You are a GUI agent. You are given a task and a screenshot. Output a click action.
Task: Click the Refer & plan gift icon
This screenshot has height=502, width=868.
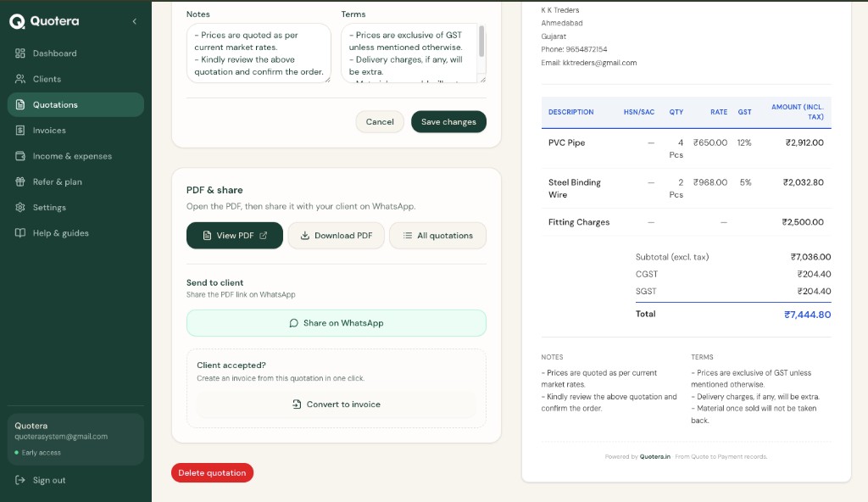pyautogui.click(x=20, y=181)
